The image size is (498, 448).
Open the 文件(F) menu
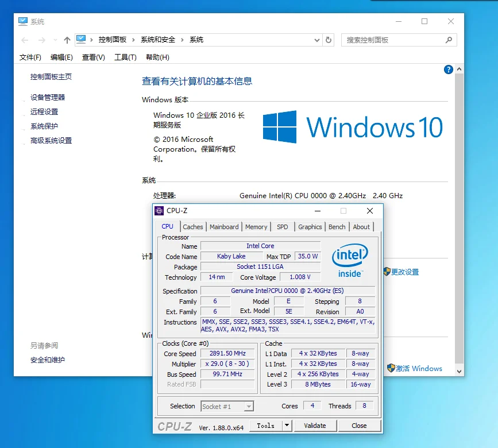click(x=30, y=57)
